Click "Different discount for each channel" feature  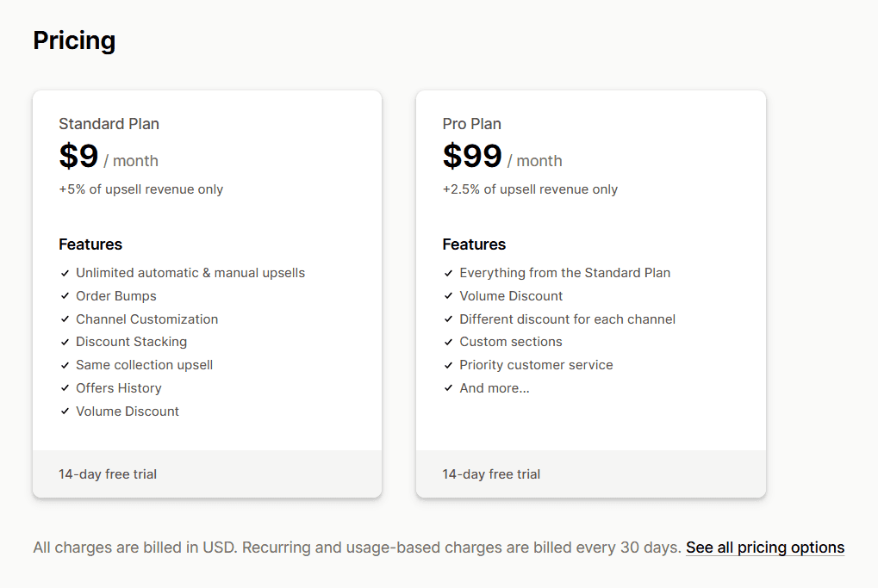(567, 319)
